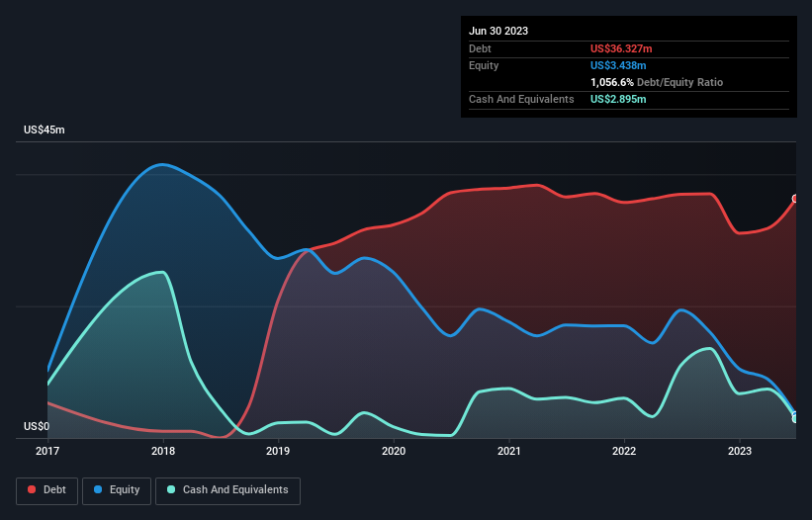Click the Jun 30 2023 tooltip date
This screenshot has width=812, height=520.
pos(498,31)
